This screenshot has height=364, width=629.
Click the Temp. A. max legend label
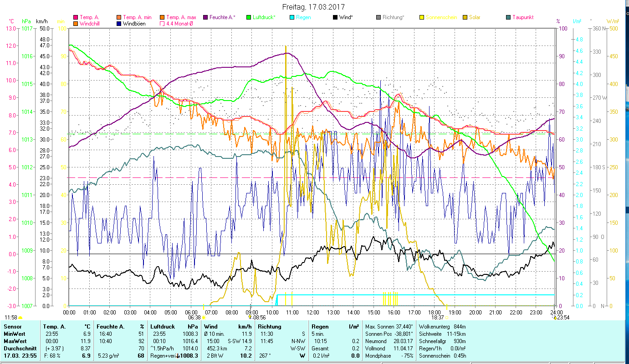click(181, 18)
